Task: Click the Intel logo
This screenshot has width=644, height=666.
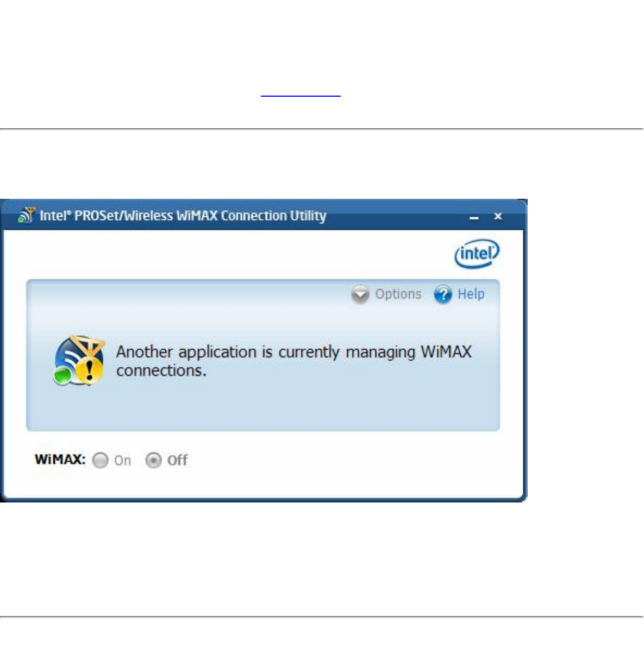Action: pyautogui.click(x=477, y=253)
